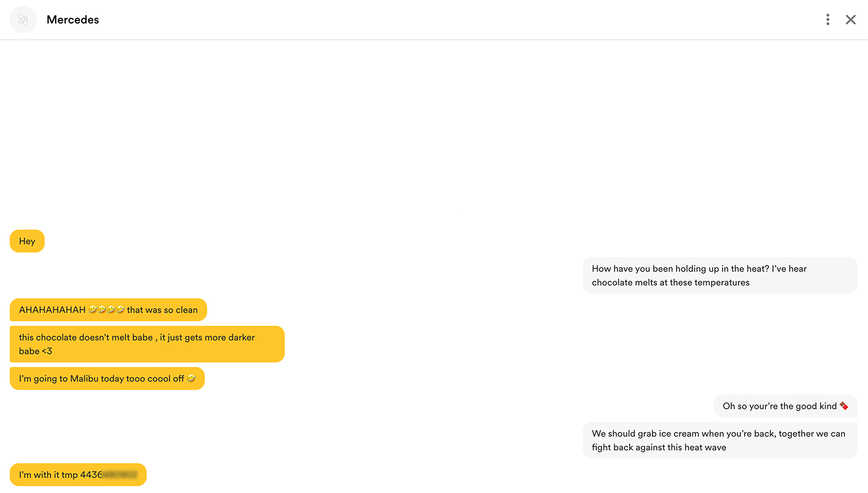This screenshot has height=493, width=868.
Task: Click the four laughing emojis after AHAHAHAHAH
Action: (x=107, y=310)
